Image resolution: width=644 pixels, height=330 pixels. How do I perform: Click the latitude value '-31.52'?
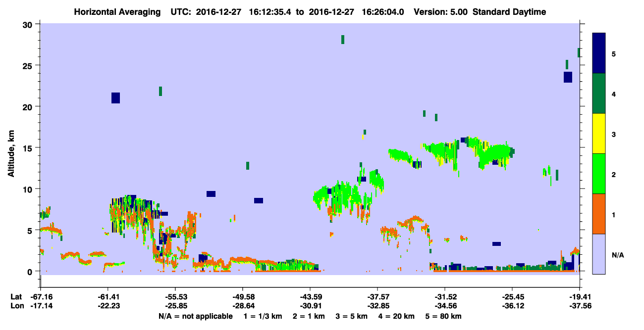[x=445, y=297]
